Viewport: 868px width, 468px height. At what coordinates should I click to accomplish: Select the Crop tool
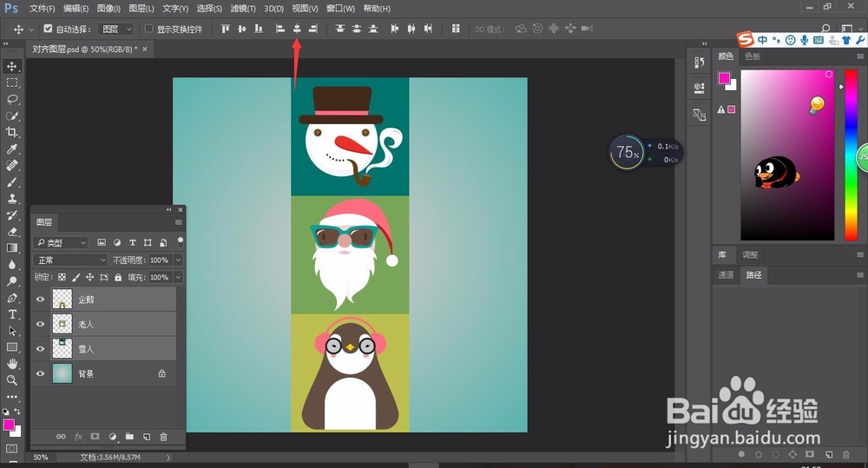click(x=11, y=132)
